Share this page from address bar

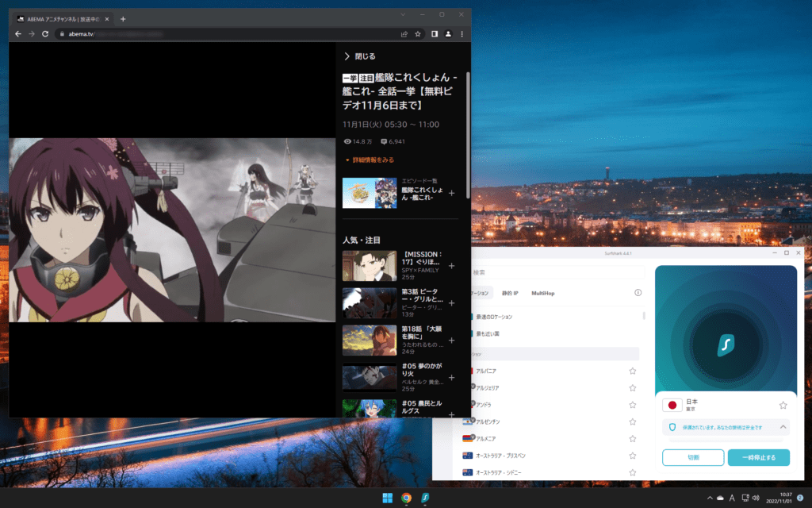[404, 34]
